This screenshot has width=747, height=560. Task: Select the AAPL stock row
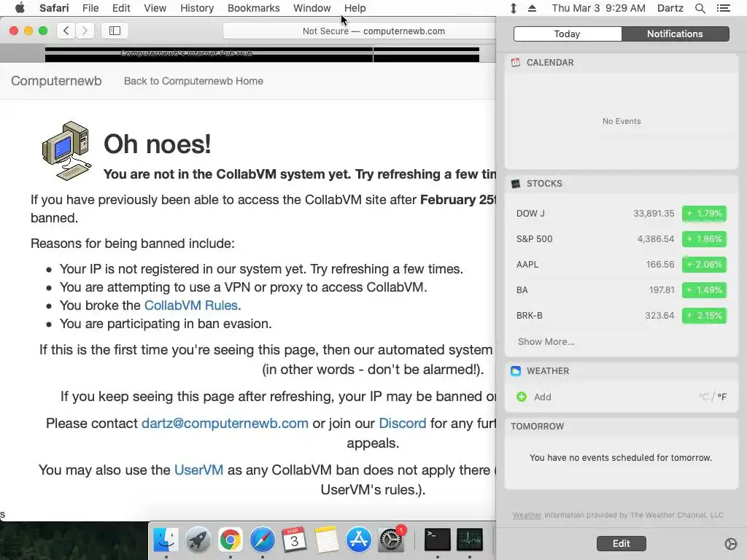[621, 264]
